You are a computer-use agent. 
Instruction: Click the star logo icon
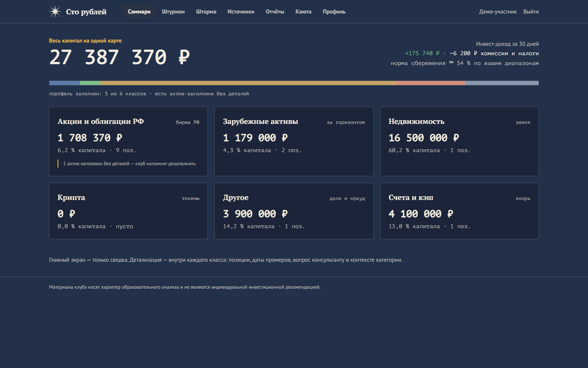coord(55,11)
